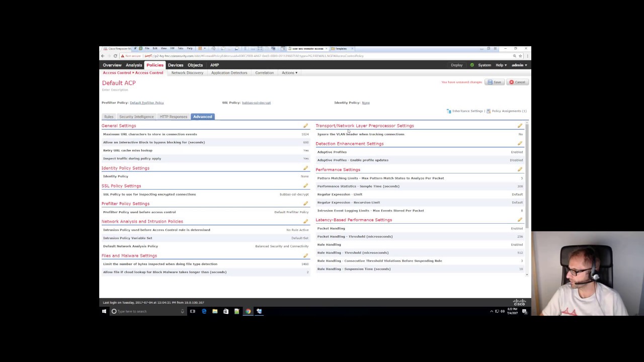This screenshot has width=644, height=362.
Task: Open File Explorer from taskbar
Action: (215, 311)
